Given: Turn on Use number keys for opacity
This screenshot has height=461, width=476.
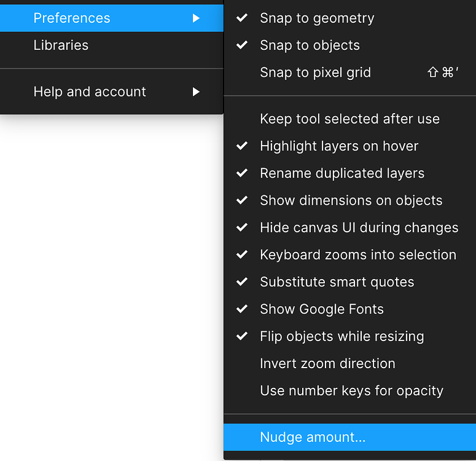Looking at the screenshot, I should tap(351, 390).
